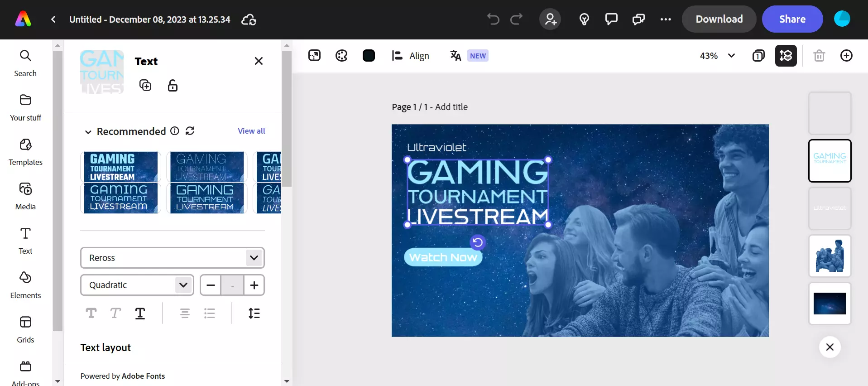Screen dimensions: 868x386
Task: Delete selection with trash icon
Action: pos(819,56)
